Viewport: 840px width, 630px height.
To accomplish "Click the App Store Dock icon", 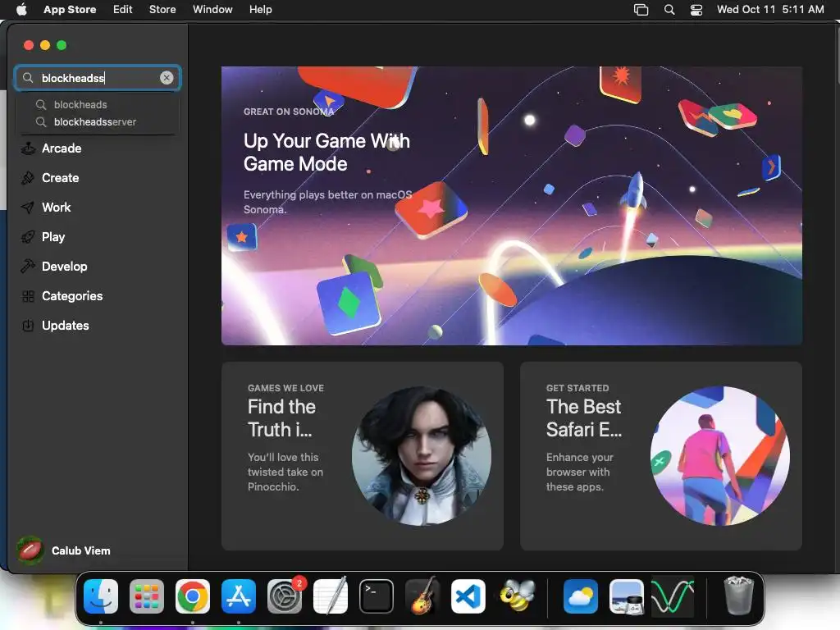I will click(239, 596).
